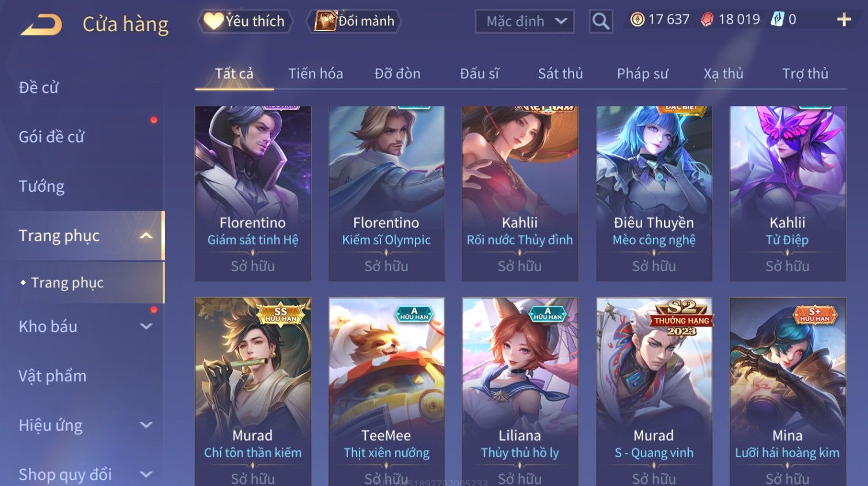Switch to the Pháp sư tab
This screenshot has height=486, width=868.
click(643, 74)
